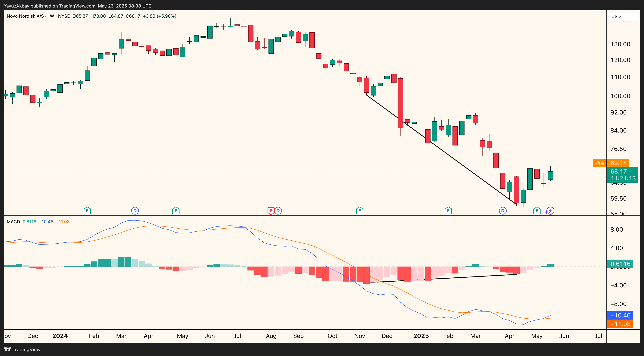This screenshot has height=356, width=644.
Task: Open the USD currency label on the price scale
Action: click(x=616, y=16)
